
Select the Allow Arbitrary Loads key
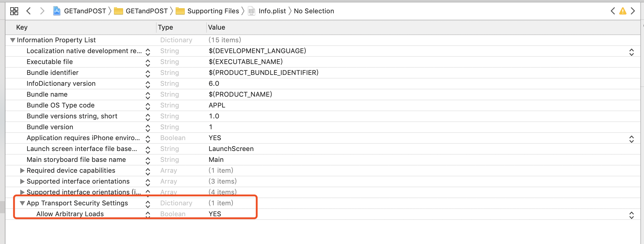click(x=70, y=214)
